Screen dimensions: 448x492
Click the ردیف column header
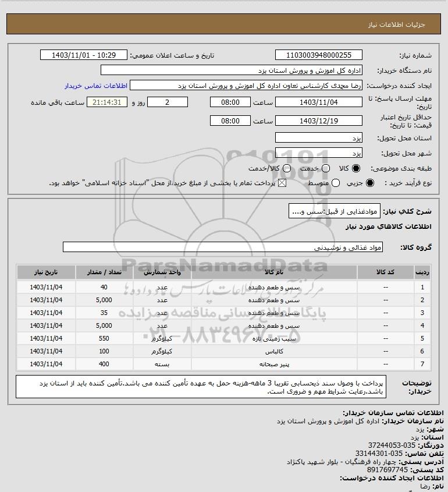click(x=422, y=272)
